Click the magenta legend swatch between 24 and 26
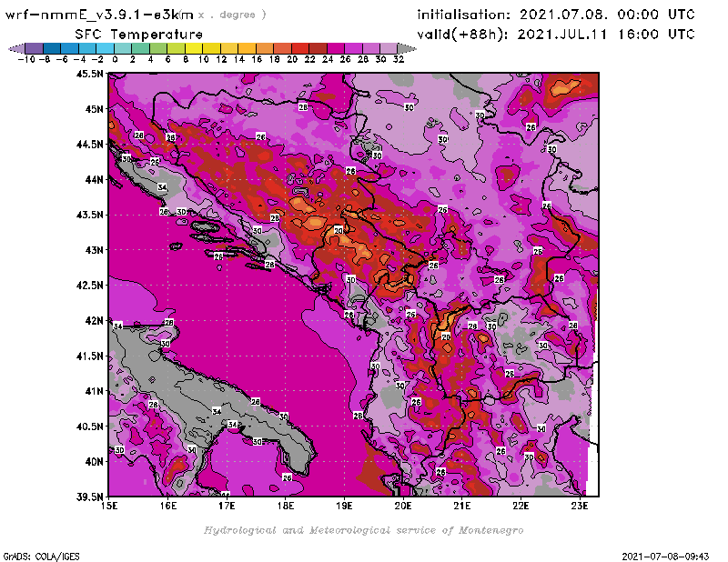The width and height of the screenshot is (728, 562). click(336, 48)
